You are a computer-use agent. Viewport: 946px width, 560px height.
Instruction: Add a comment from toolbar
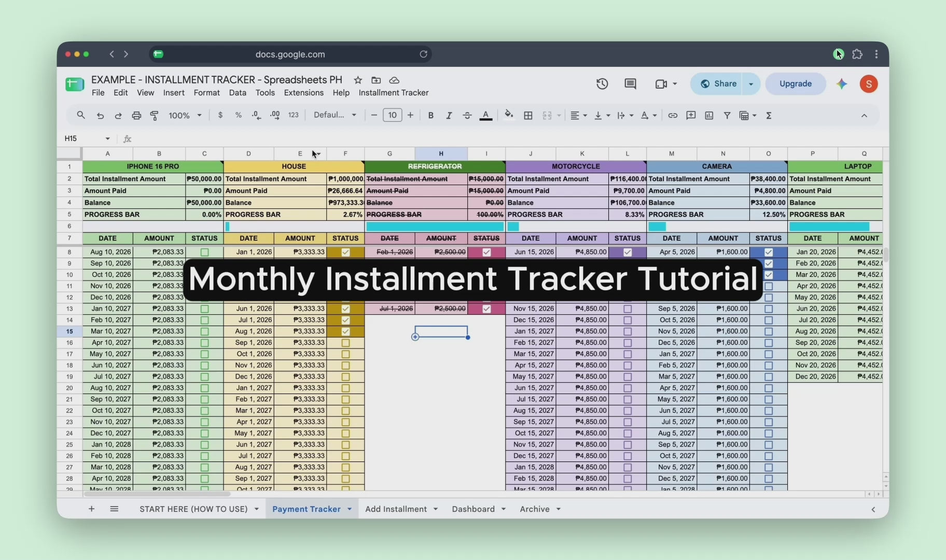click(691, 116)
